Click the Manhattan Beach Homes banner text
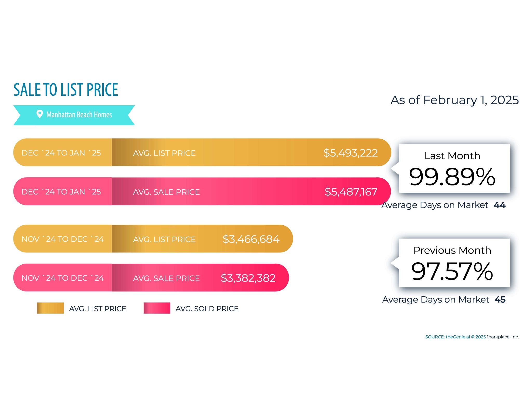 click(79, 115)
